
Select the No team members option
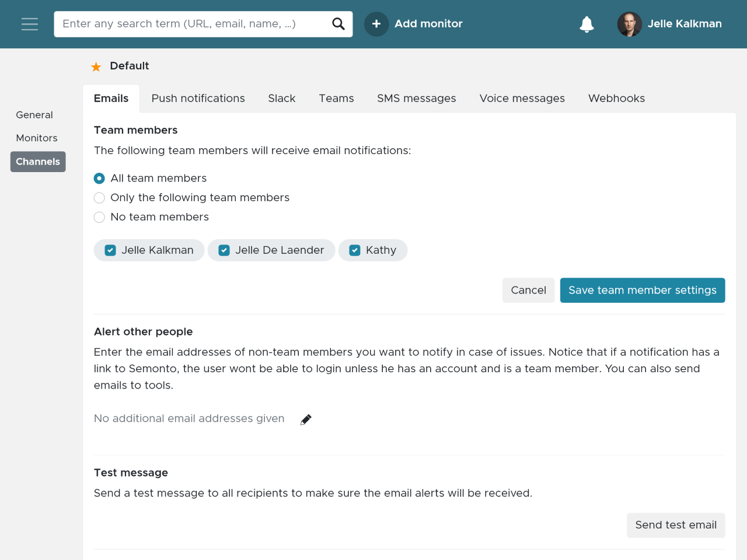click(x=99, y=217)
